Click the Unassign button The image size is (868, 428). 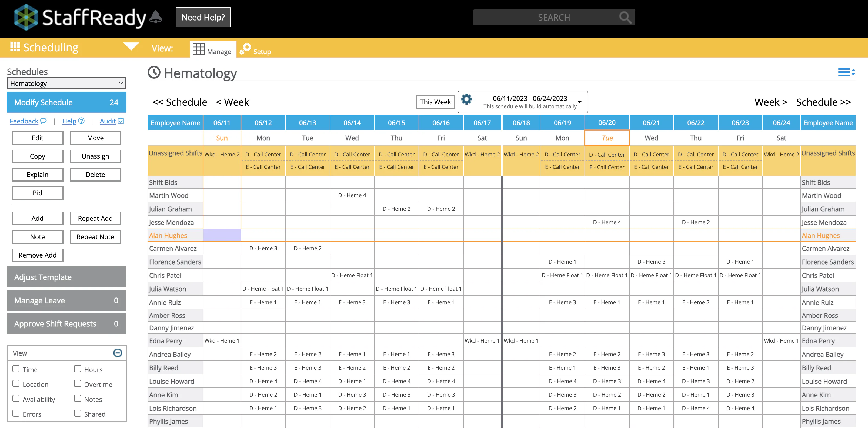(95, 156)
